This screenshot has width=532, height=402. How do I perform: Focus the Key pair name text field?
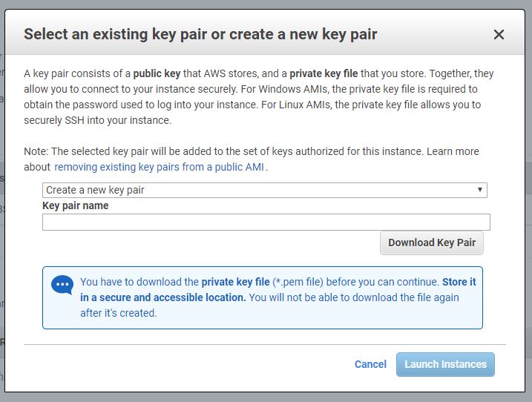pyautogui.click(x=266, y=223)
